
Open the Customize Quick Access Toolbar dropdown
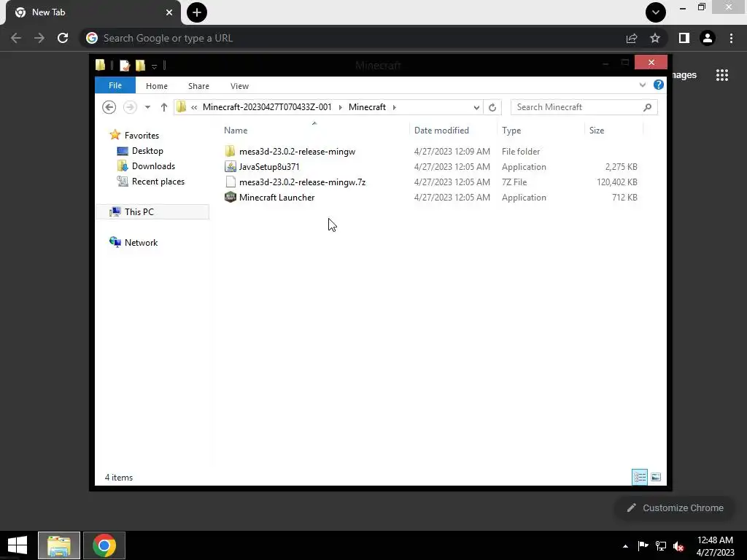pyautogui.click(x=154, y=66)
